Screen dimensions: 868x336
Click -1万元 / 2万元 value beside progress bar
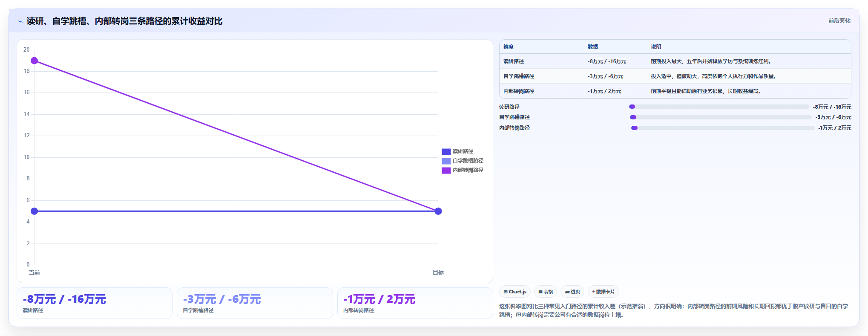(835, 128)
